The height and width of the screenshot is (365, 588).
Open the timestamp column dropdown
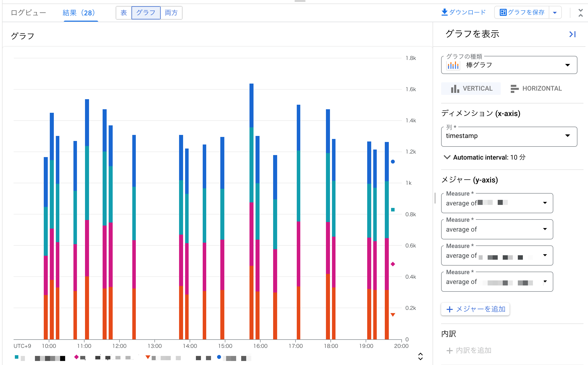[x=509, y=136]
